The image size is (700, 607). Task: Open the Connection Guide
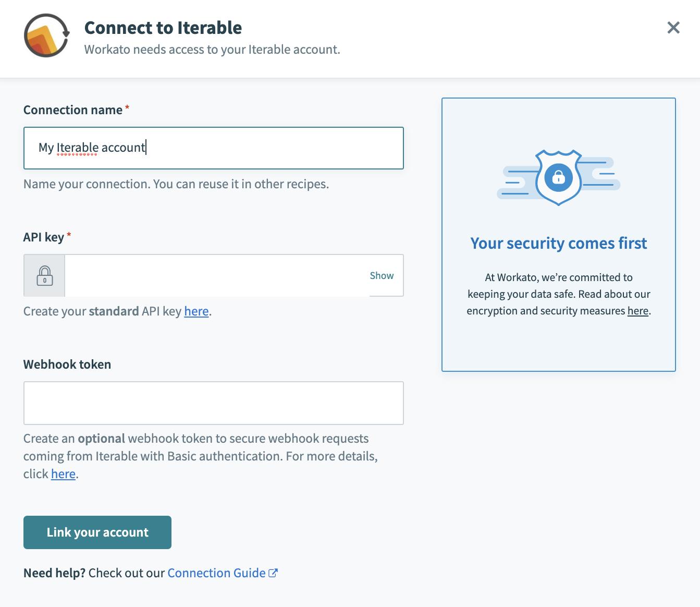pos(216,573)
